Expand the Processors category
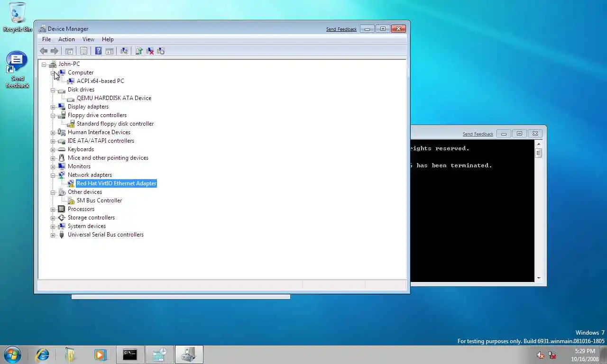 click(53, 209)
